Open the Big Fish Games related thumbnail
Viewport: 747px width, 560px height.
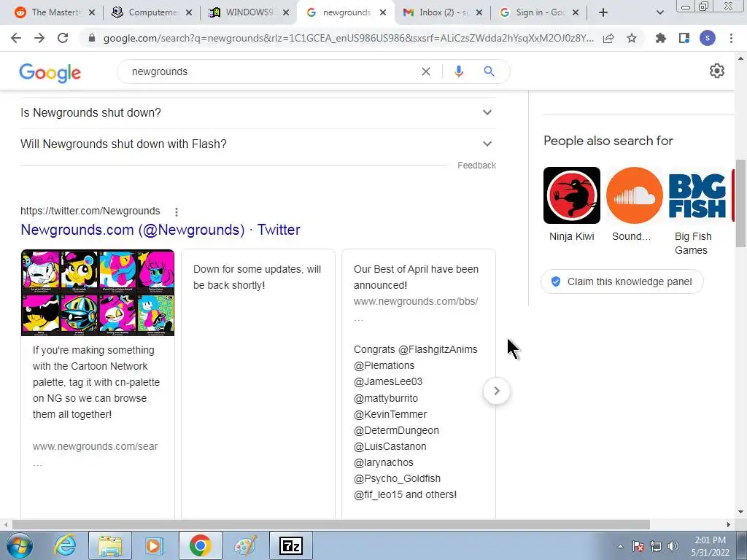[x=697, y=195]
